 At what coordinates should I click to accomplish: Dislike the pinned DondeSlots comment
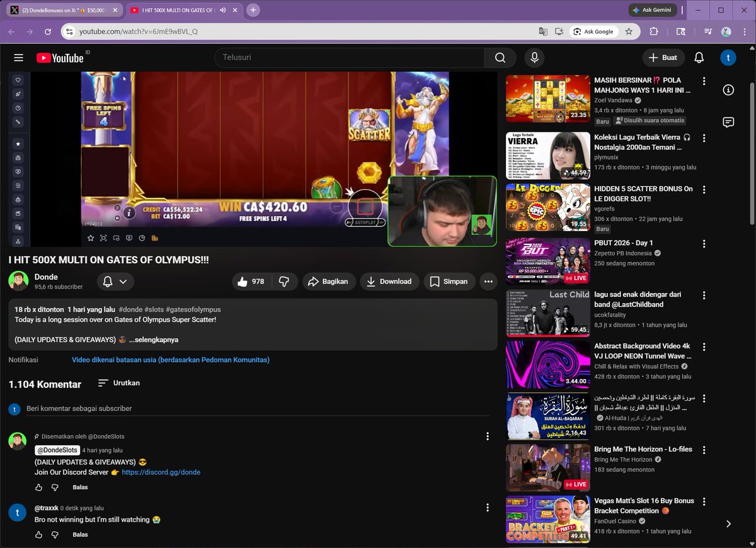tap(55, 488)
